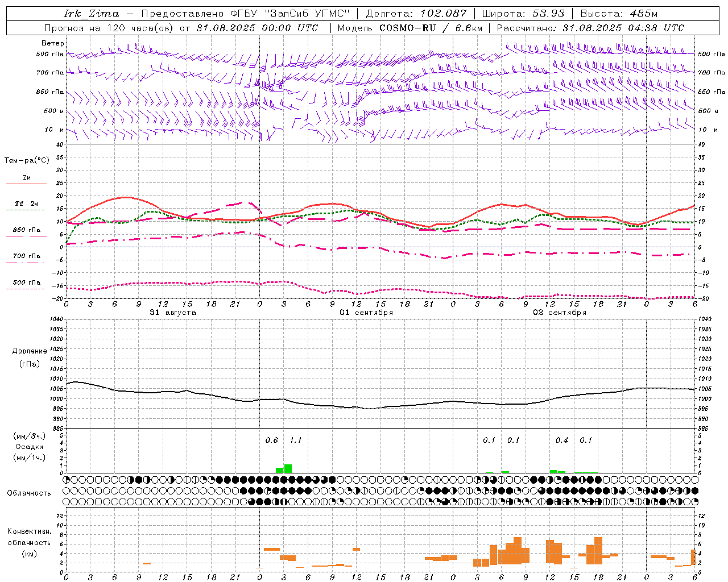
Task: Click the Конвективн. section label
Action: [x=30, y=531]
